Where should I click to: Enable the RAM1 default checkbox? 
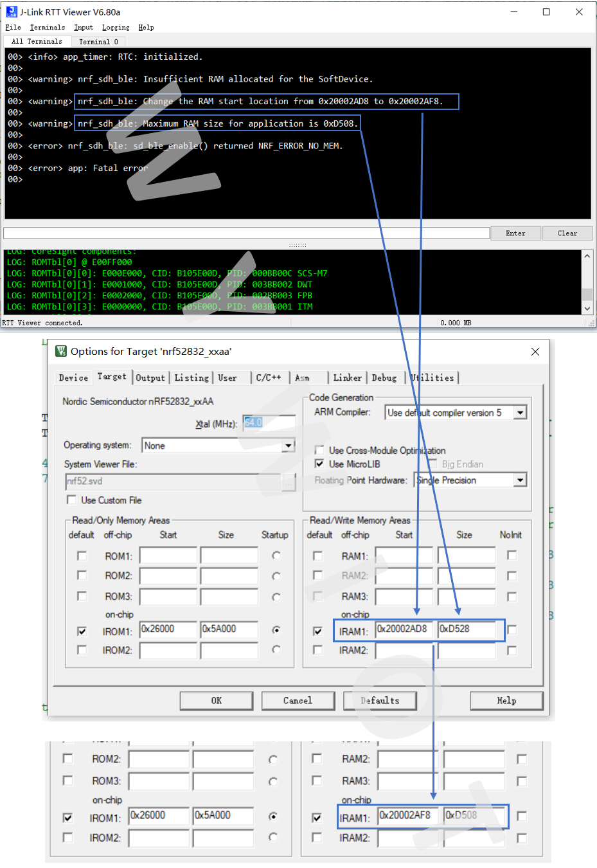(317, 556)
